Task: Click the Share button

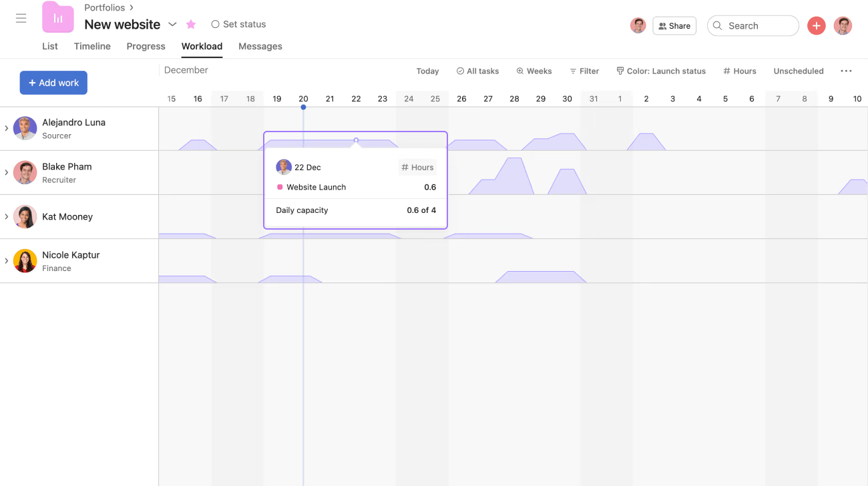Action: (x=674, y=26)
